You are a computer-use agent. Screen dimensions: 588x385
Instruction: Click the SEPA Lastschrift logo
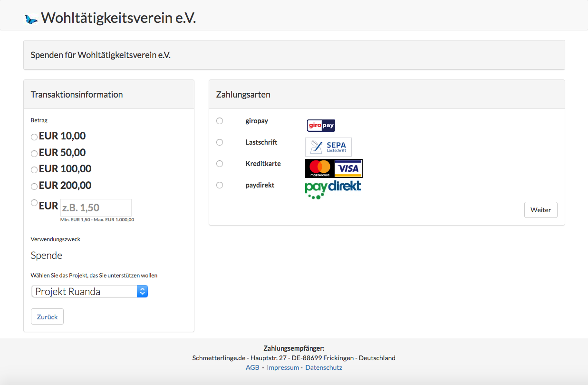tap(328, 147)
